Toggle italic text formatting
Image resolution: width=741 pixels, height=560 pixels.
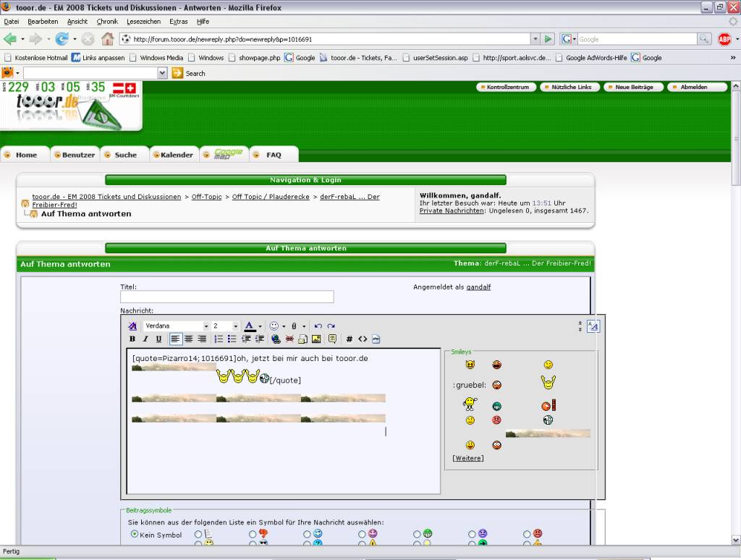tap(145, 339)
